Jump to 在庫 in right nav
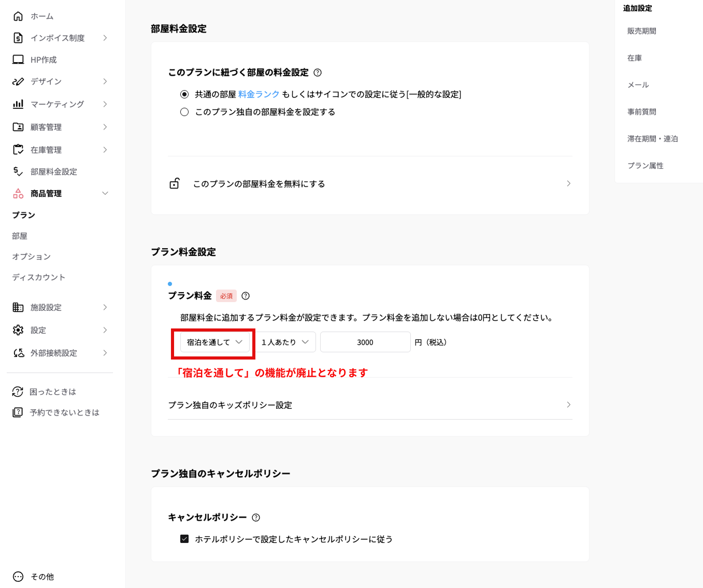The height and width of the screenshot is (588, 703). [x=635, y=58]
